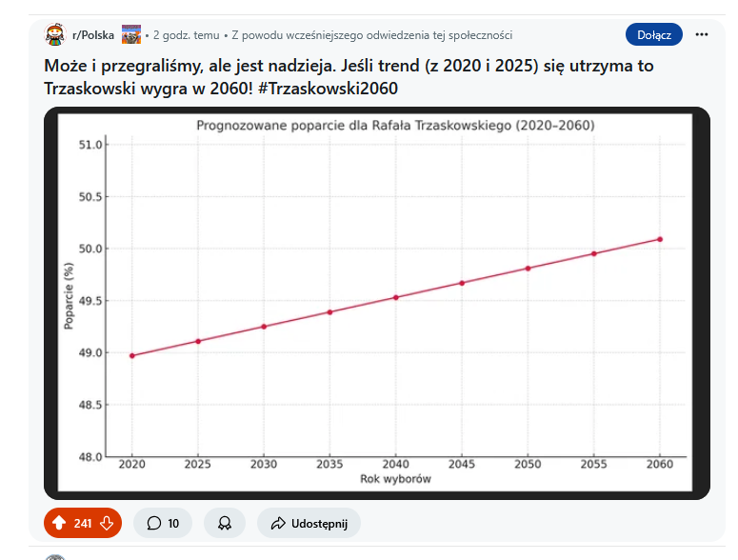Screen dimensions: 738x560
Task: Give an award to this post
Action: click(225, 523)
